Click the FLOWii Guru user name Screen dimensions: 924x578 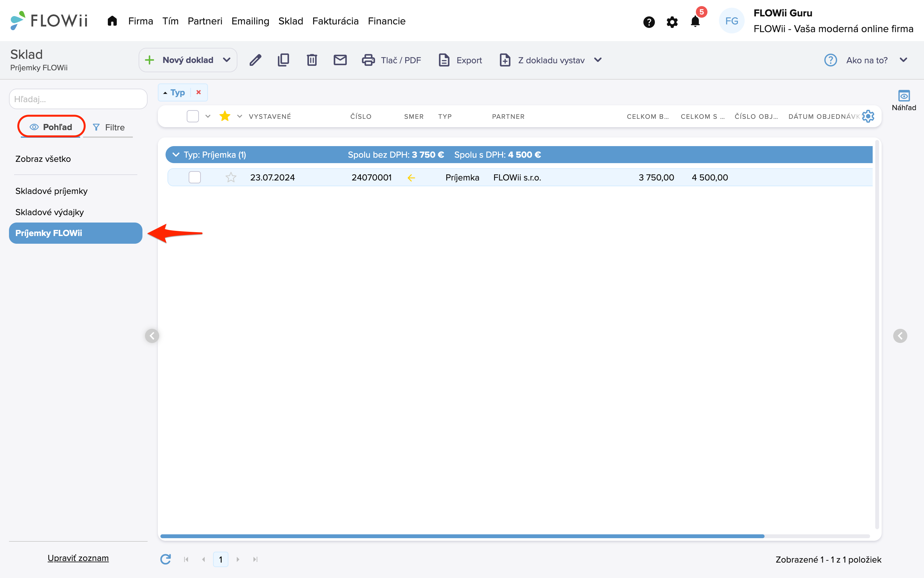(x=783, y=13)
